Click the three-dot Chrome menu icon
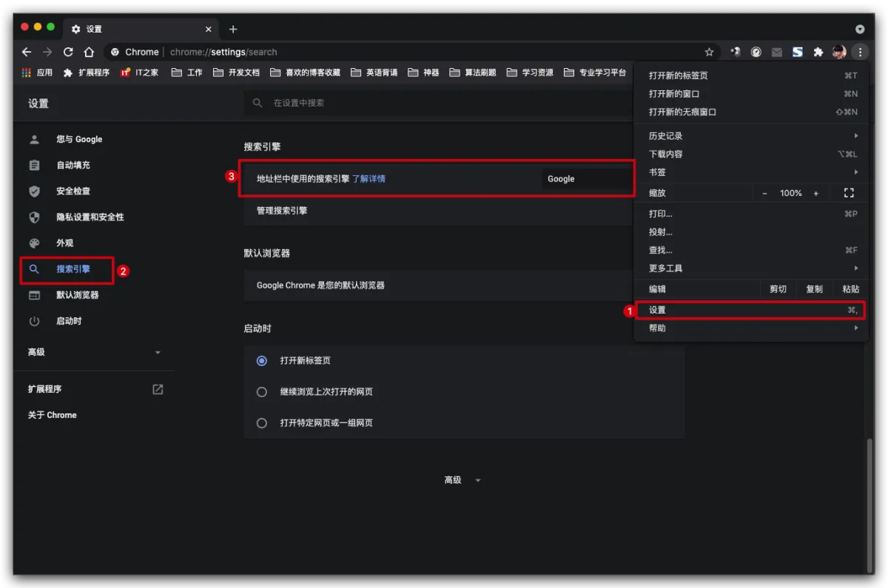 859,52
